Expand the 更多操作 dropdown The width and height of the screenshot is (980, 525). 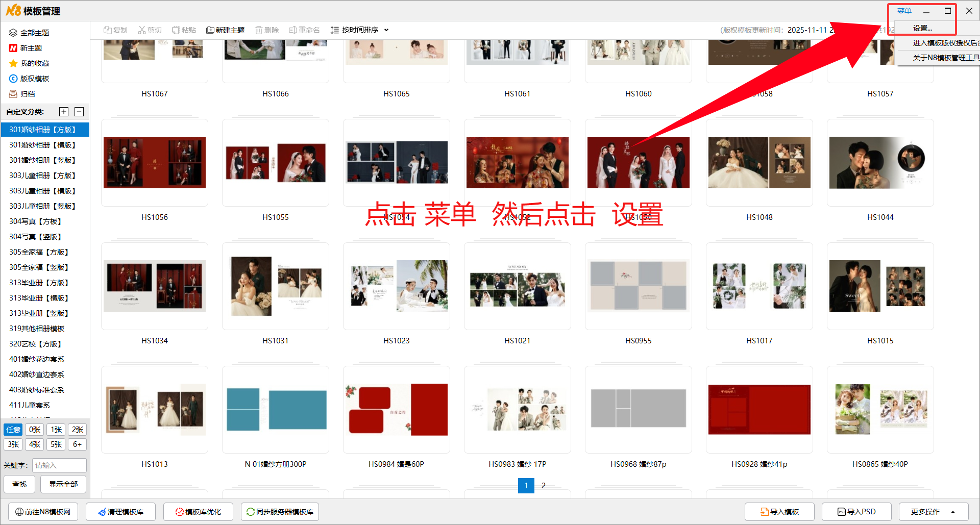pos(934,512)
